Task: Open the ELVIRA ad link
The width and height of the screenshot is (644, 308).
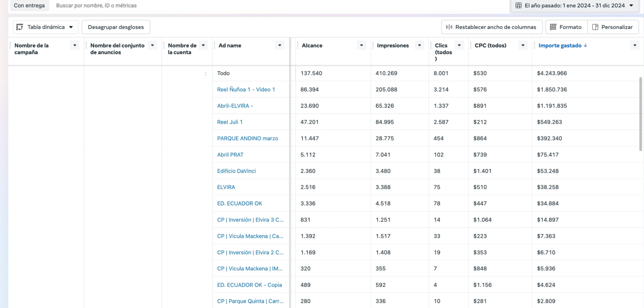Action: (x=226, y=187)
